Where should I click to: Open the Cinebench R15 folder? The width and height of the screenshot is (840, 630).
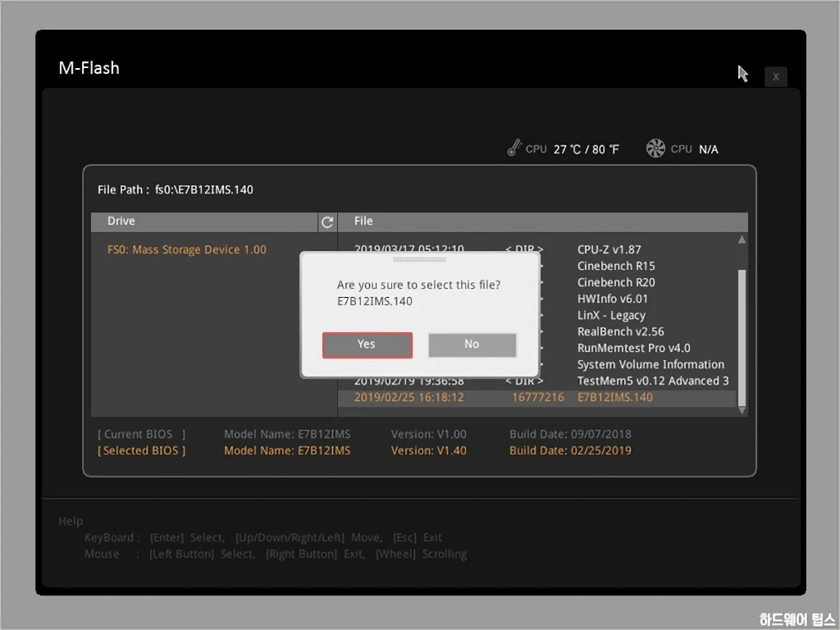[615, 266]
